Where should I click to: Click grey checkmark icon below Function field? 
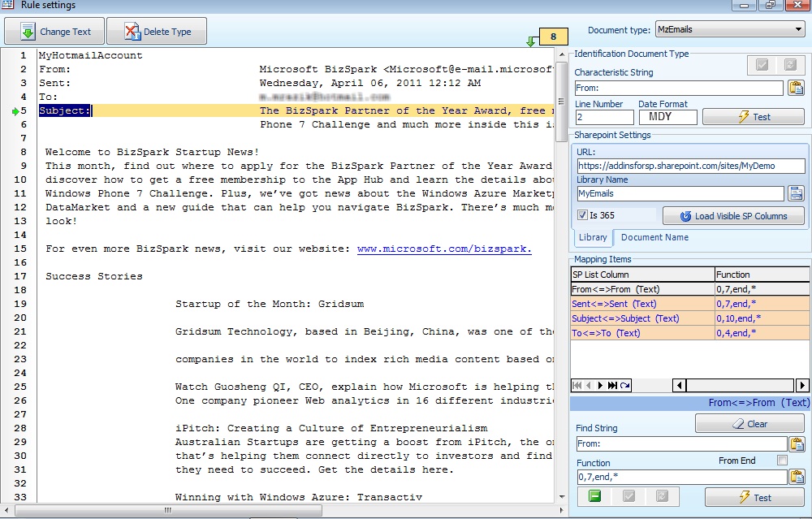[628, 497]
